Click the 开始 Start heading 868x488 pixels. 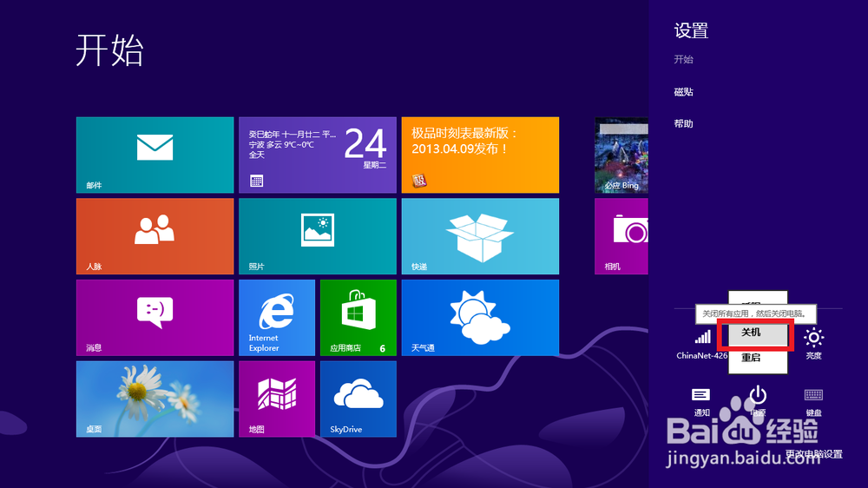109,50
